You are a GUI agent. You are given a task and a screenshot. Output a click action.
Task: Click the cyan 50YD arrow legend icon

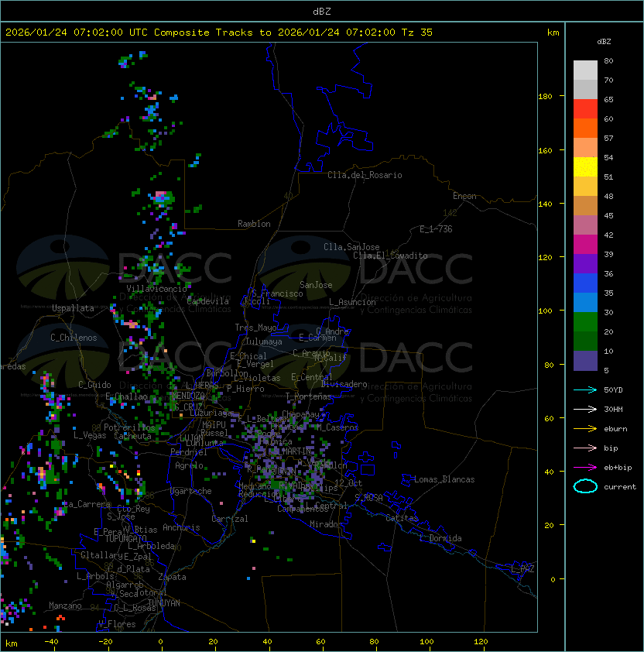coord(585,390)
